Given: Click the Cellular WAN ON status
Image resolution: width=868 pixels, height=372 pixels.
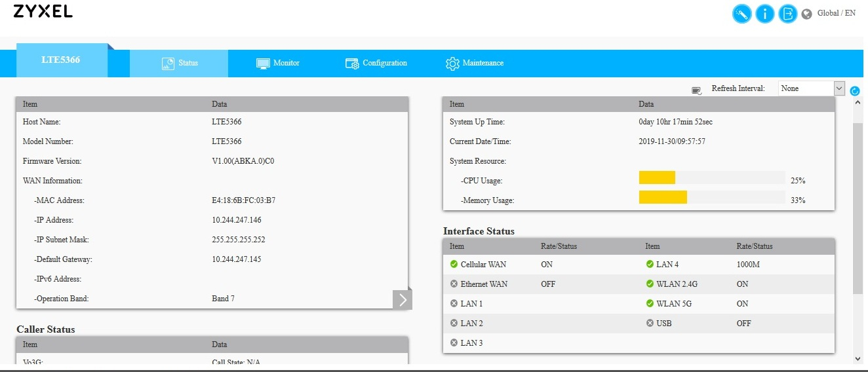Looking at the screenshot, I should pyautogui.click(x=547, y=265).
